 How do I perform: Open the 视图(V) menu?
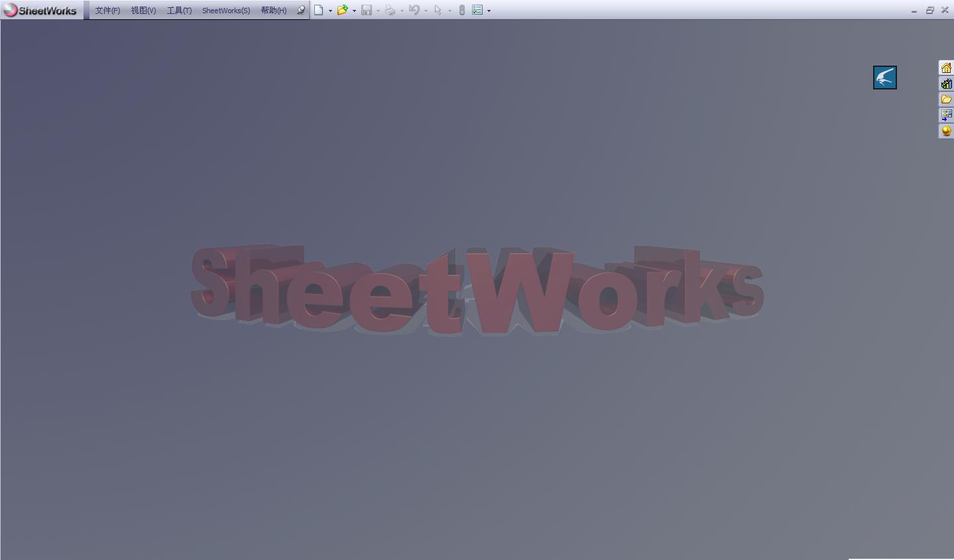click(x=142, y=10)
